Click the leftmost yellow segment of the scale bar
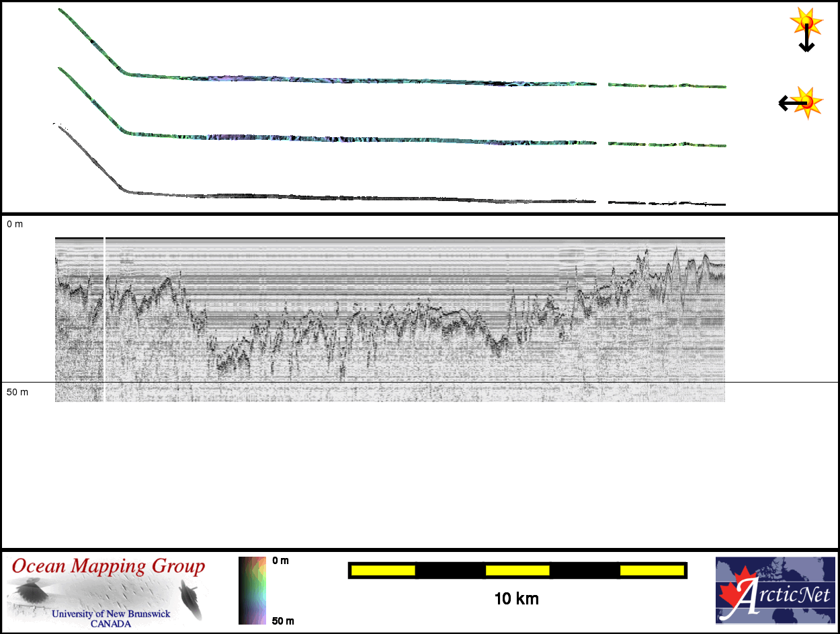 383,570
